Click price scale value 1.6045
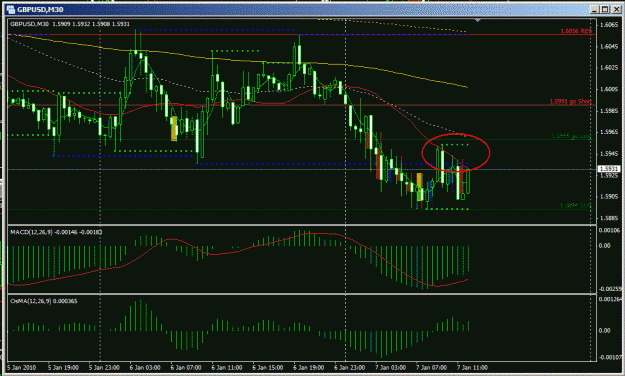The image size is (625, 376). (609, 46)
